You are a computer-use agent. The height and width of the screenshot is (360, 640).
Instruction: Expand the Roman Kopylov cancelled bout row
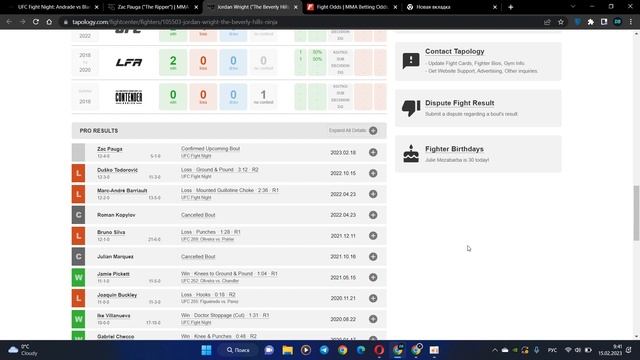pyautogui.click(x=373, y=215)
